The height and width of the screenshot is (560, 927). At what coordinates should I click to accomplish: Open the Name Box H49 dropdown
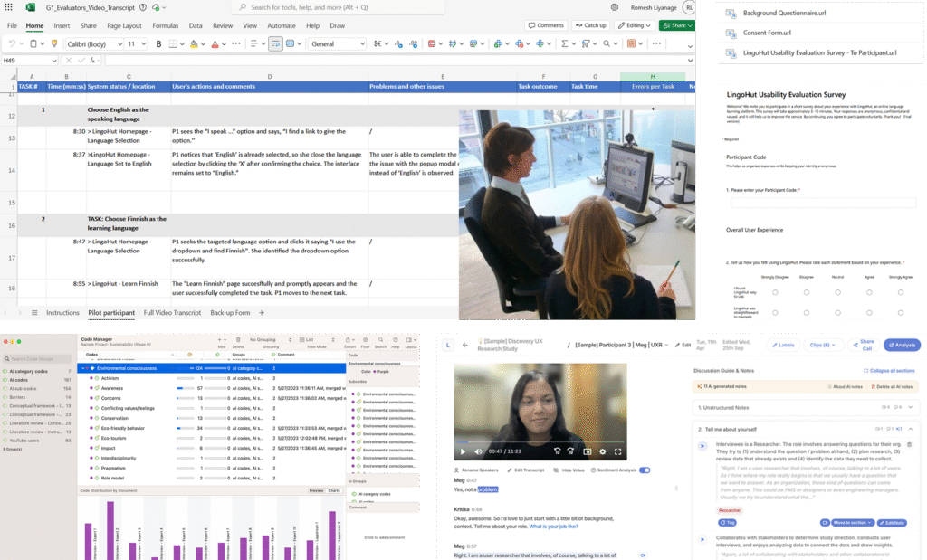click(x=54, y=61)
